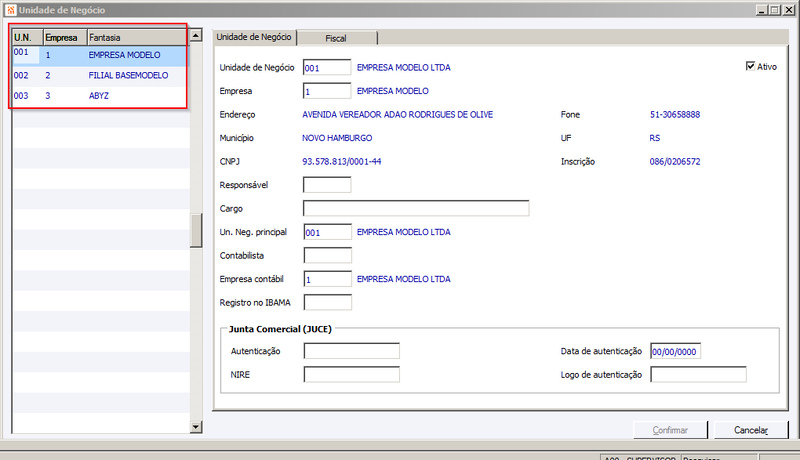Focus the Empresa code input field
800x460 pixels.
click(x=327, y=91)
